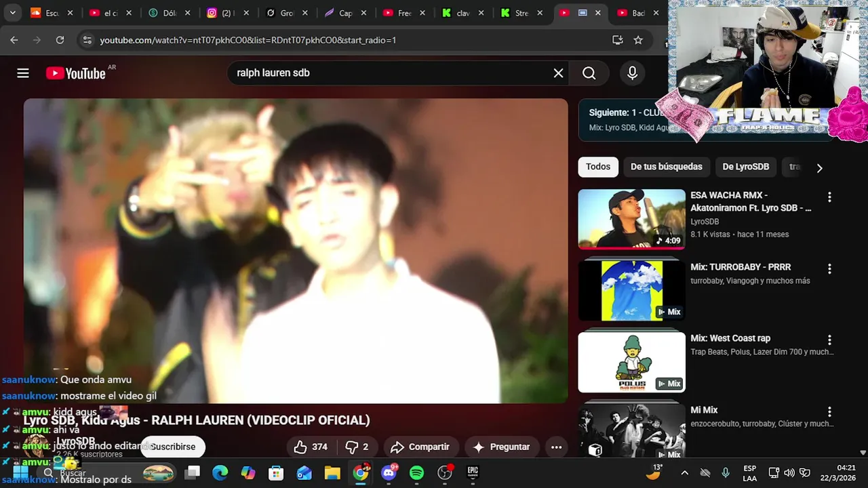Open options menu for Mix: TURROBABY - PRRR
868x488 pixels.
pyautogui.click(x=829, y=269)
